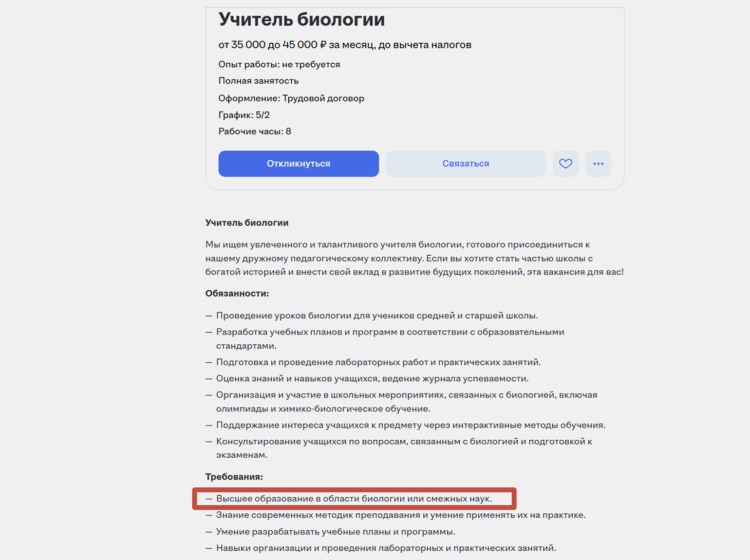Click the intro paragraph starting Мы ищем увлеченного
Image resolution: width=750 pixels, height=560 pixels.
tap(414, 258)
